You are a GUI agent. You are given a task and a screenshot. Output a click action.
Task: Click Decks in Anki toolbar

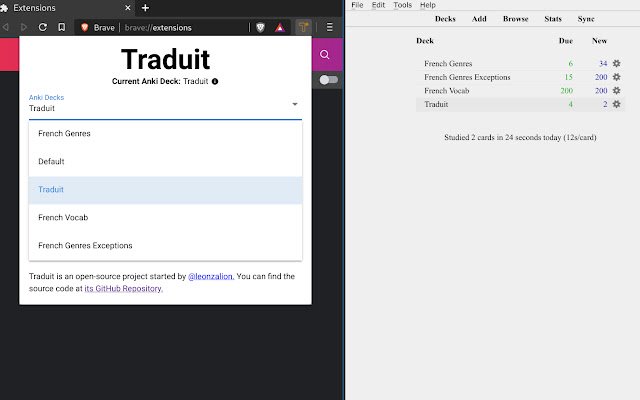tap(445, 19)
